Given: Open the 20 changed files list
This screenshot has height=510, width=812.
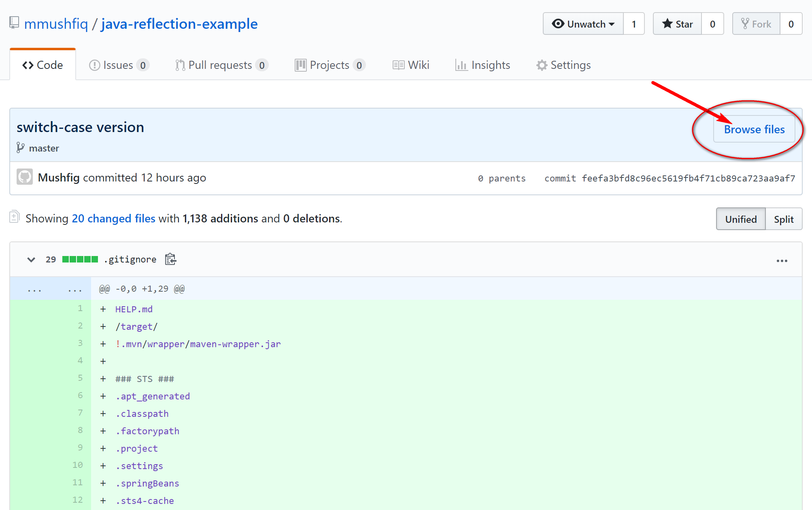Looking at the screenshot, I should (113, 218).
